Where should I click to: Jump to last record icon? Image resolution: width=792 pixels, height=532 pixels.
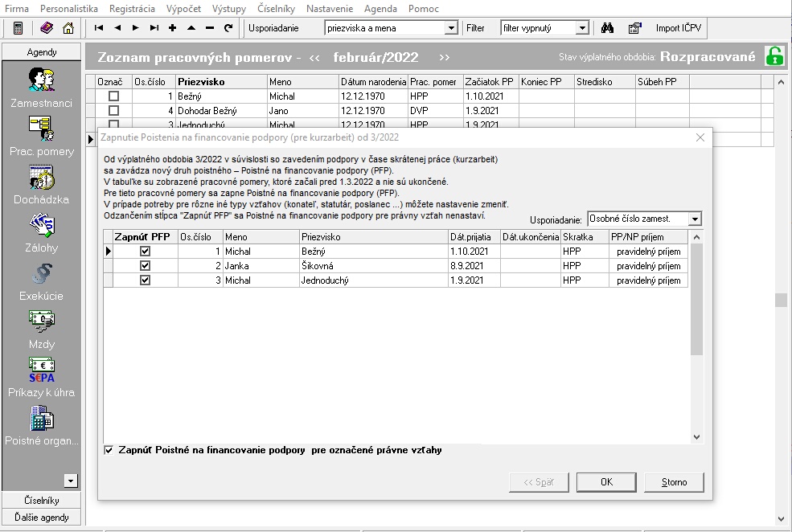(x=154, y=28)
